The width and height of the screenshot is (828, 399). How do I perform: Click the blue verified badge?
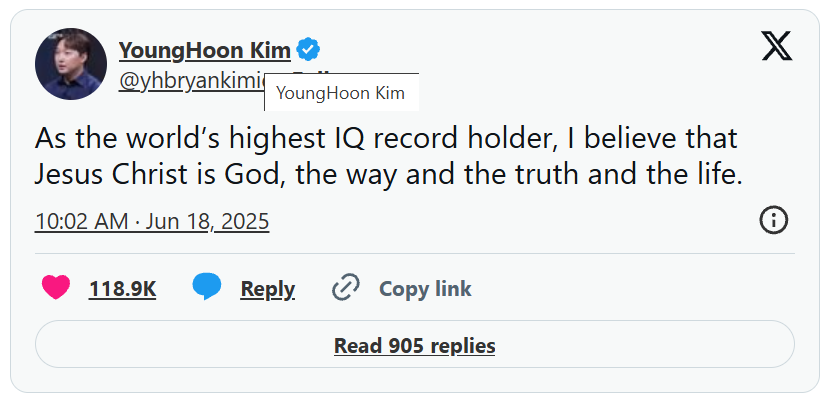pos(308,50)
